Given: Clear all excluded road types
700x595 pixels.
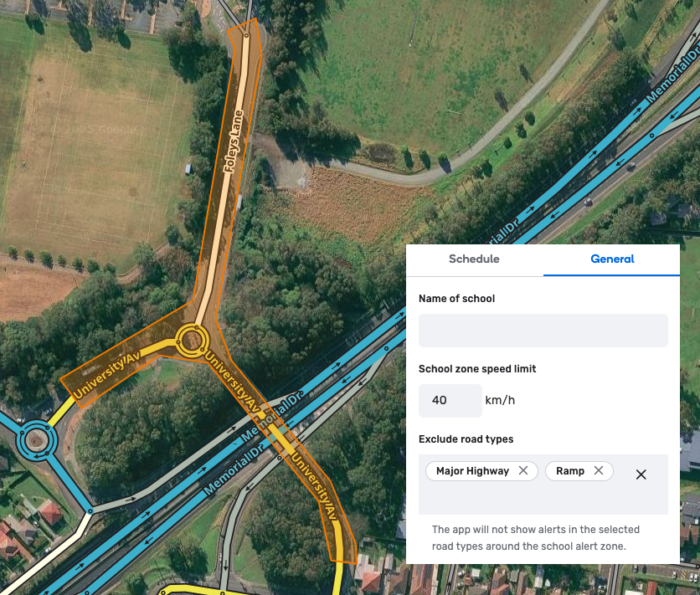Looking at the screenshot, I should [x=641, y=474].
